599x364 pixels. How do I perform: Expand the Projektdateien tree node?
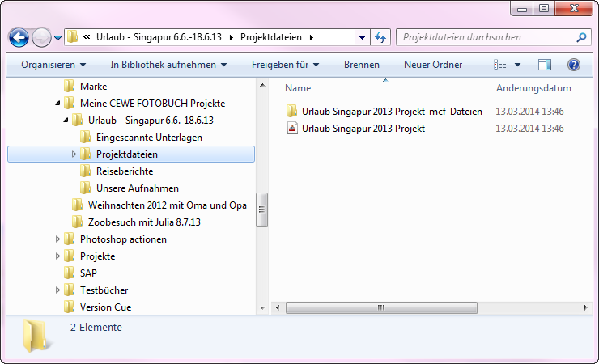(74, 154)
